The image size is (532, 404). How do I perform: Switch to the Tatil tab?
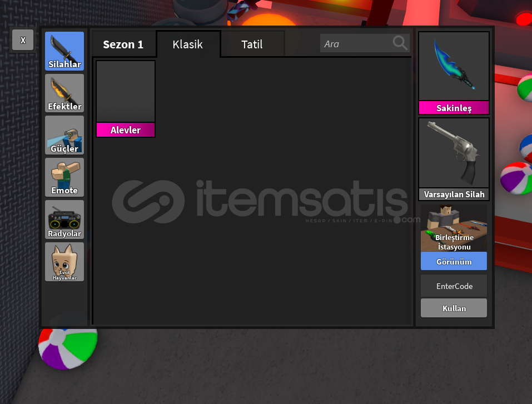pos(252,44)
